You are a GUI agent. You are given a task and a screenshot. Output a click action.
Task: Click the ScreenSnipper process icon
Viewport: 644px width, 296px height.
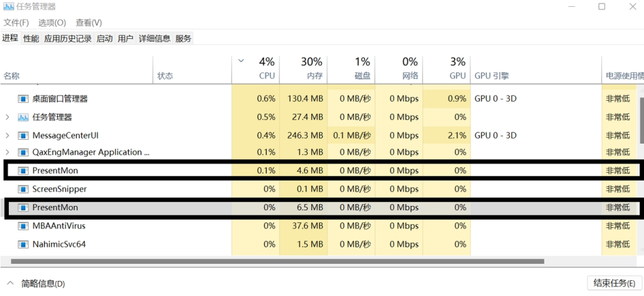click(23, 189)
